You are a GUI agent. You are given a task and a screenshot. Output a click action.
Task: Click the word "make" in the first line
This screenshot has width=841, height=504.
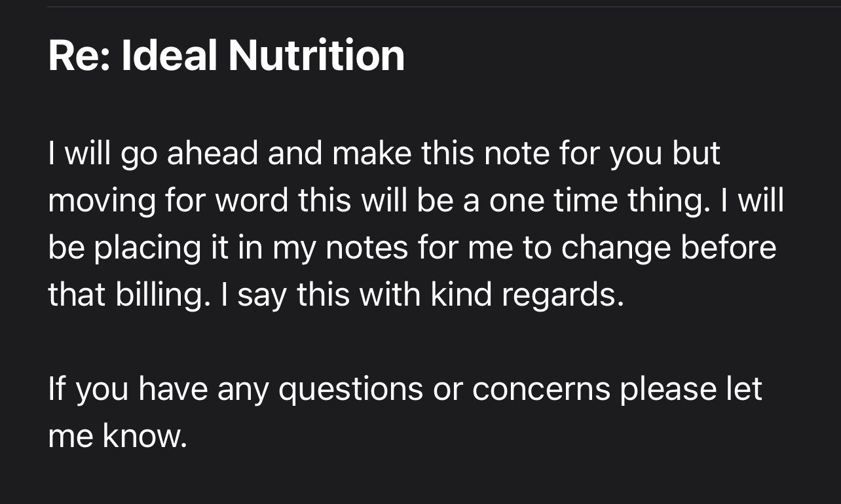pos(371,154)
